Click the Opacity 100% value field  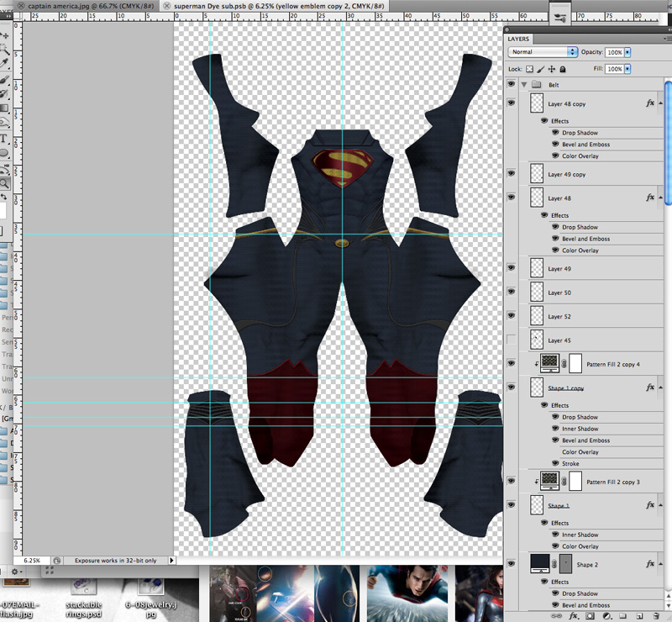pos(615,52)
